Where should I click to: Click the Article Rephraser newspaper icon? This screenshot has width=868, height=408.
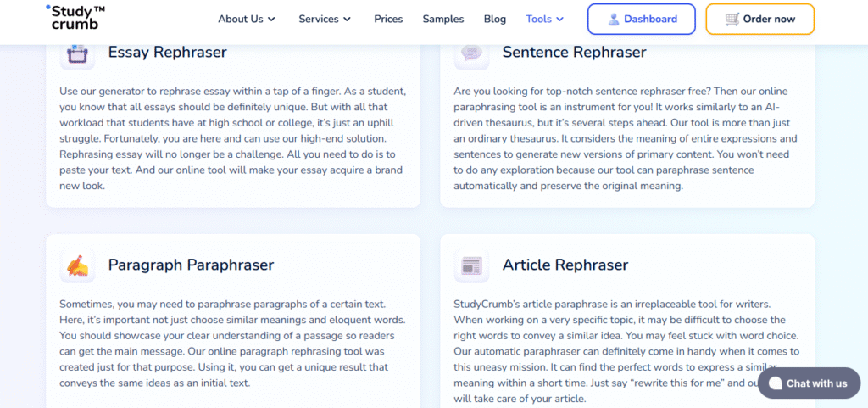click(471, 265)
